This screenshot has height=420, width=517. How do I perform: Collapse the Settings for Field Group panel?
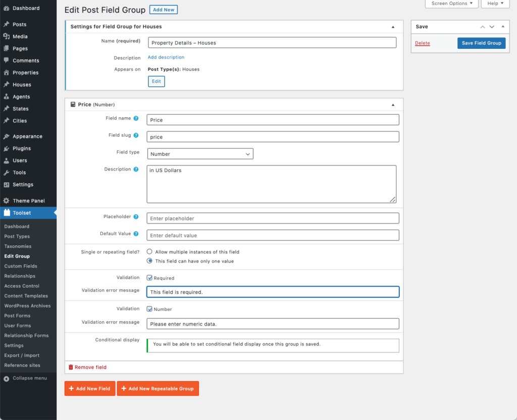[393, 27]
